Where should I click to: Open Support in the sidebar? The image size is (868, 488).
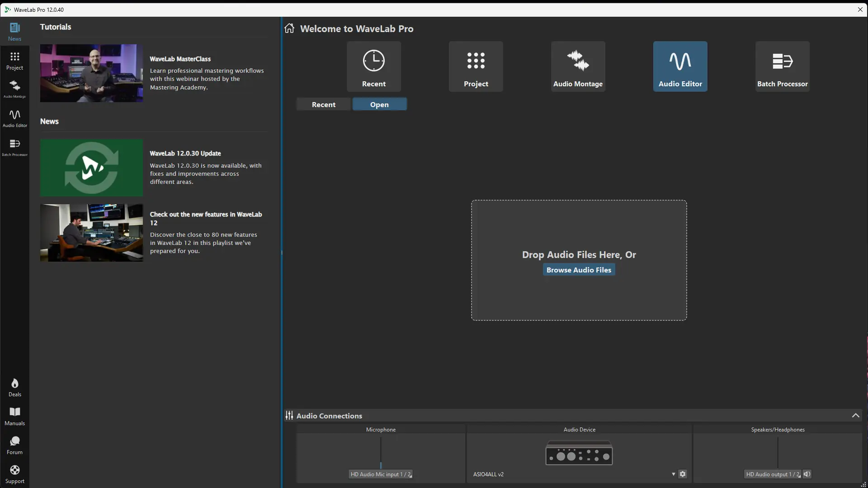pyautogui.click(x=14, y=474)
